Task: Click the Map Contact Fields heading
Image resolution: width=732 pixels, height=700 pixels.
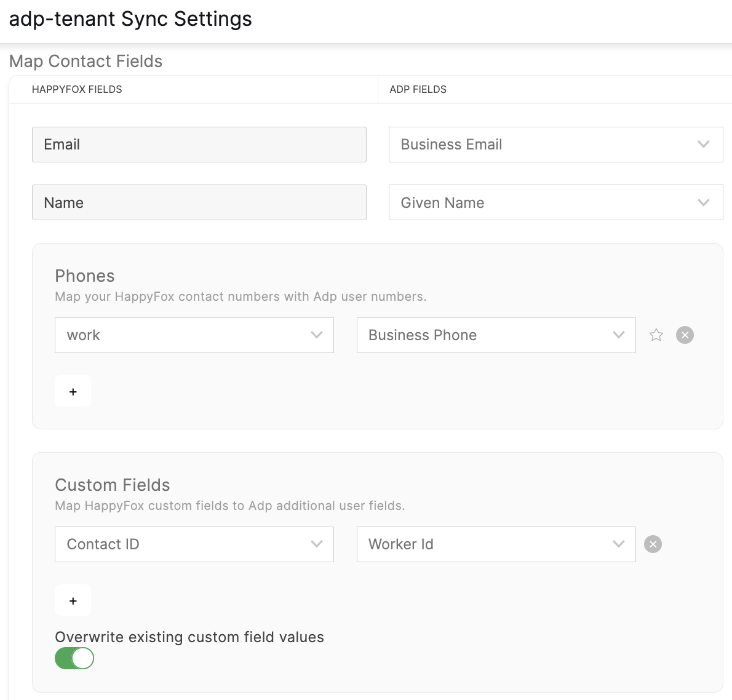Action: click(x=86, y=61)
